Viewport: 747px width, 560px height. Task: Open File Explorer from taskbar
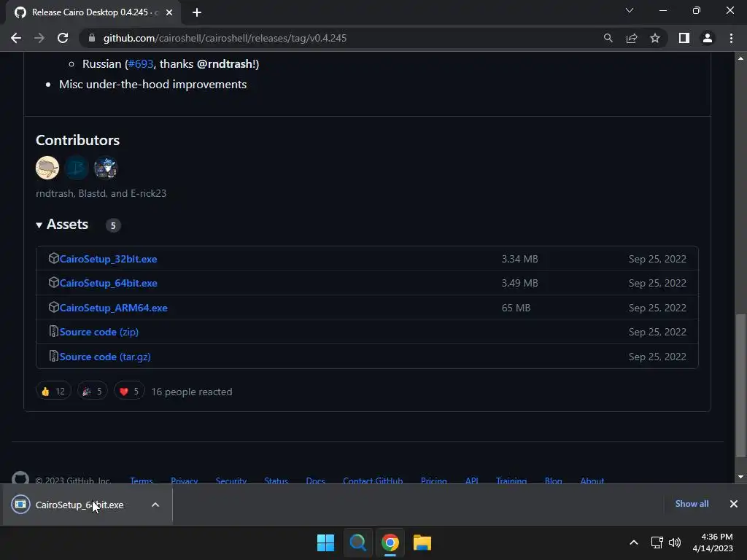422,542
